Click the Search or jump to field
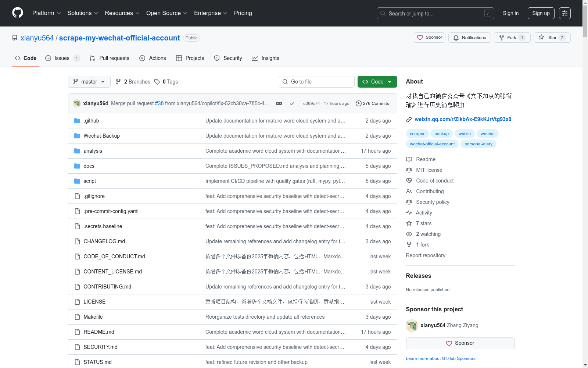588x368 pixels. pyautogui.click(x=435, y=13)
